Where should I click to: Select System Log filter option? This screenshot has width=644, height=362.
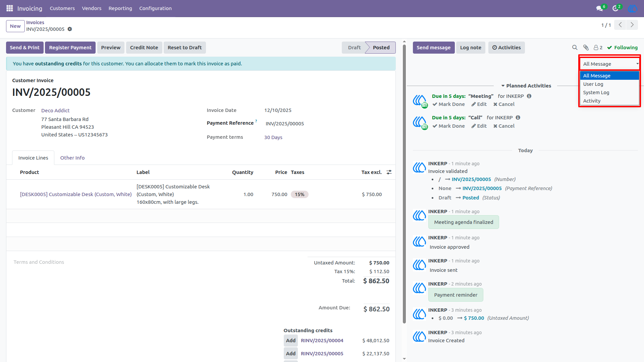coord(609,93)
